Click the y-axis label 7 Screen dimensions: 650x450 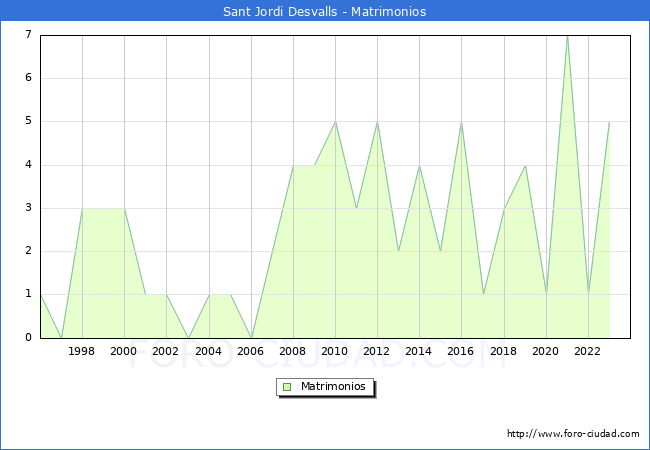pos(28,34)
